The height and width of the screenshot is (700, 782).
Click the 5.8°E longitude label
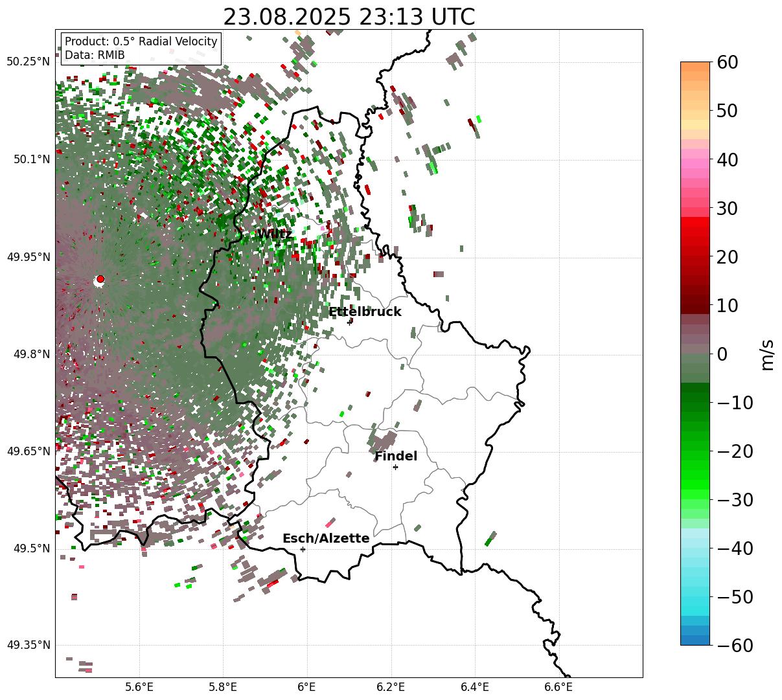click(x=224, y=688)
